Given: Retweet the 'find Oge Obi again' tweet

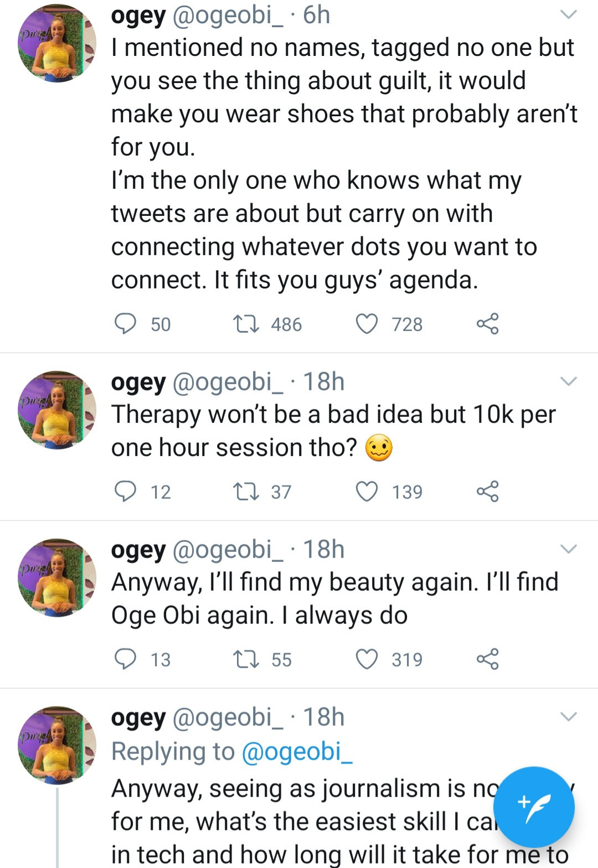Looking at the screenshot, I should point(246,659).
